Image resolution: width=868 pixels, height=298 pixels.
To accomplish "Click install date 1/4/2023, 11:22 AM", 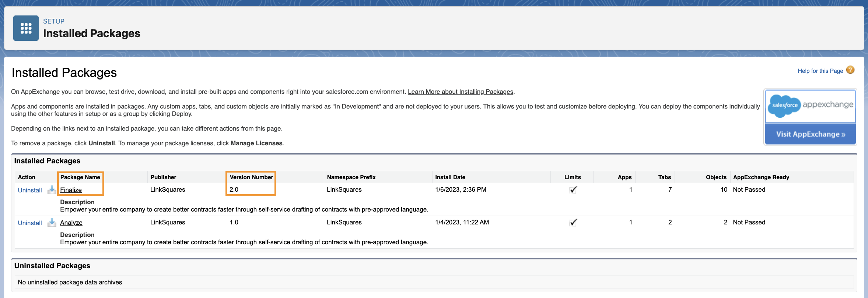I will tap(462, 222).
